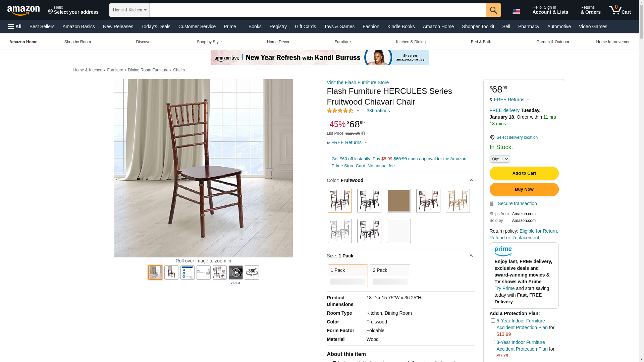The width and height of the screenshot is (644, 362).
Task: Click the search magnifying glass button
Action: (493, 10)
